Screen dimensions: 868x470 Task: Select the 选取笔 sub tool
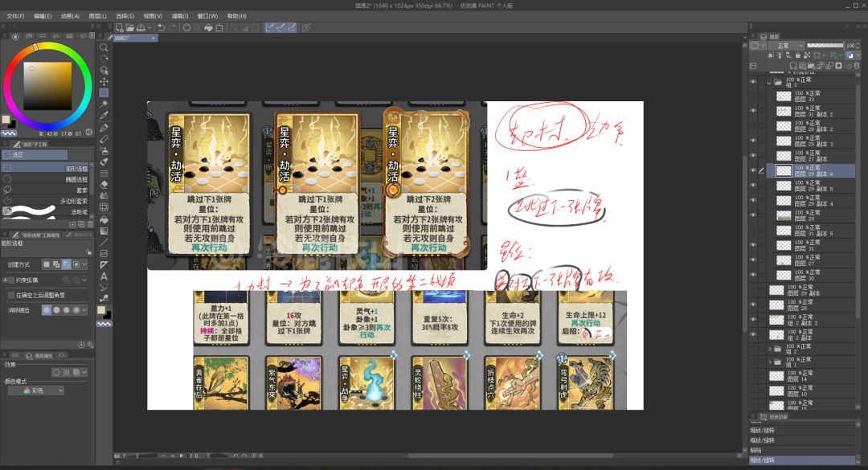pos(45,211)
